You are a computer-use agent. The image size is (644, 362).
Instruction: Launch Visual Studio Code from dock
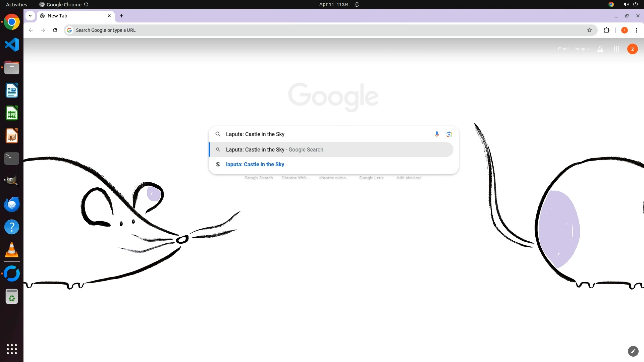point(12,45)
